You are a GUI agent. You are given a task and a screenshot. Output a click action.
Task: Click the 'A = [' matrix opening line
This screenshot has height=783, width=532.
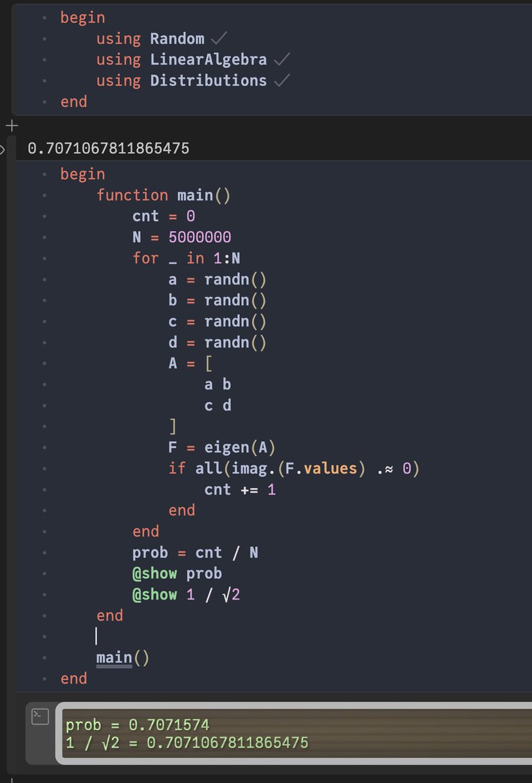click(x=190, y=363)
